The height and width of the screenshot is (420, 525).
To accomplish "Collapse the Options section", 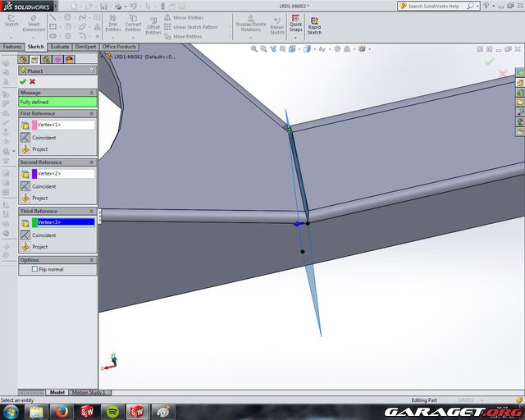I will pos(93,260).
